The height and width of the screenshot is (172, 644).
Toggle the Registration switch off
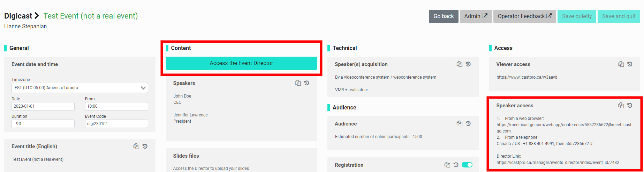[467, 165]
